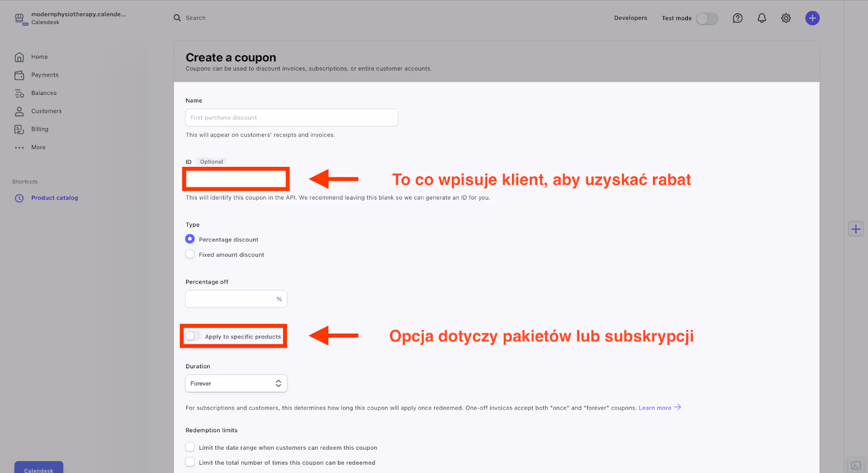The width and height of the screenshot is (868, 473).
Task: Click the Home icon in sidebar
Action: click(x=20, y=57)
